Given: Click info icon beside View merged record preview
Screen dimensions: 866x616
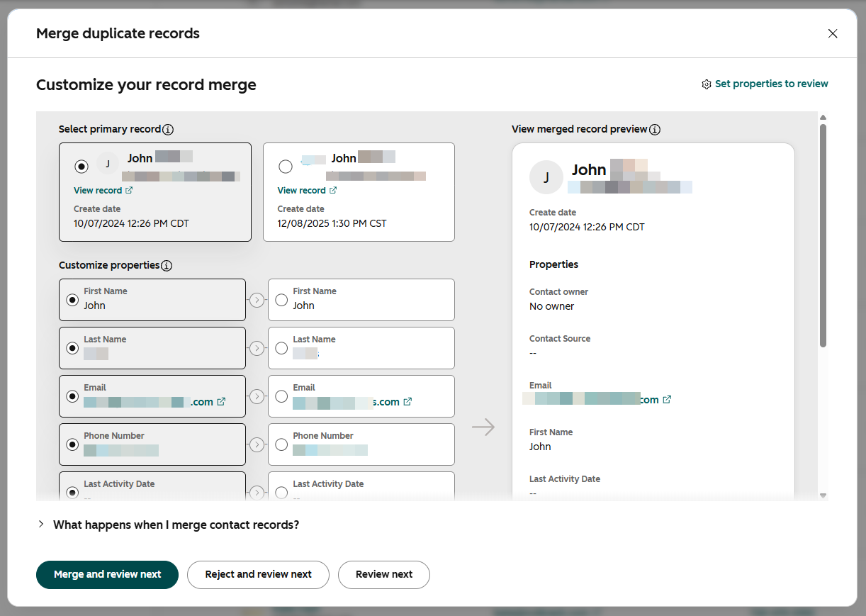Looking at the screenshot, I should coord(655,130).
